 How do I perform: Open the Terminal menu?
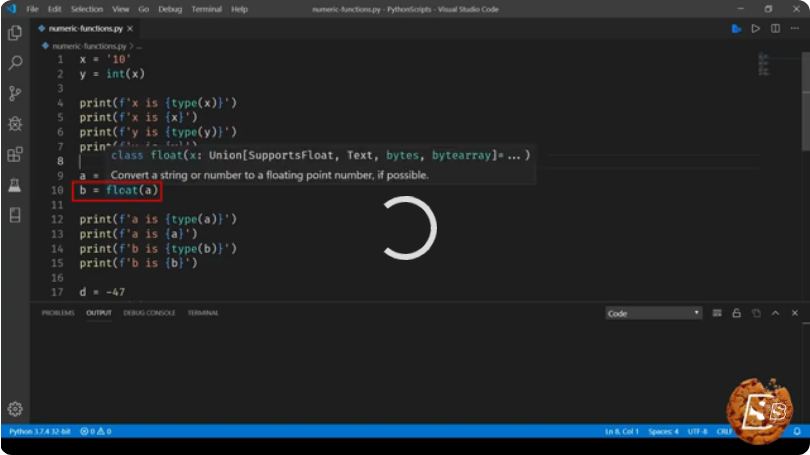(207, 9)
